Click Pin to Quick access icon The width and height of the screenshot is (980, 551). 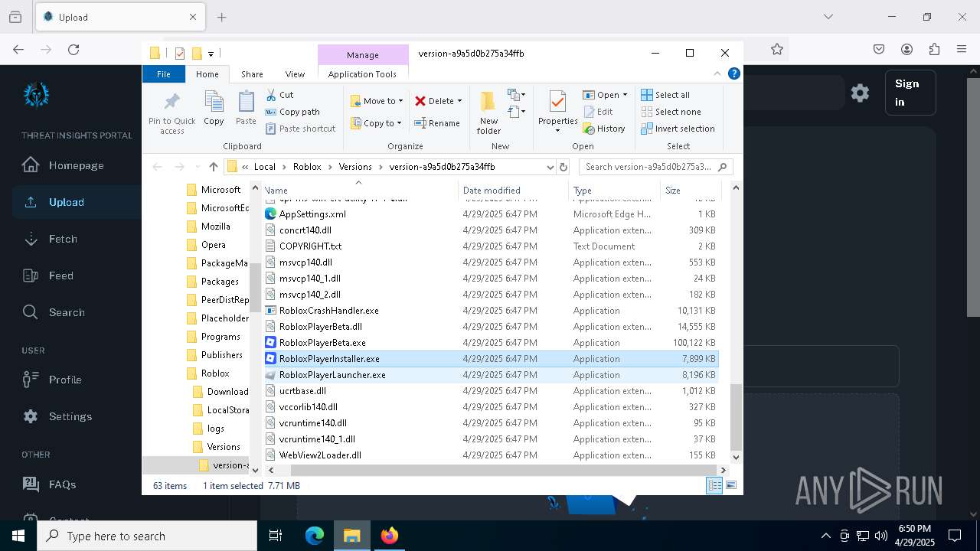pyautogui.click(x=171, y=101)
